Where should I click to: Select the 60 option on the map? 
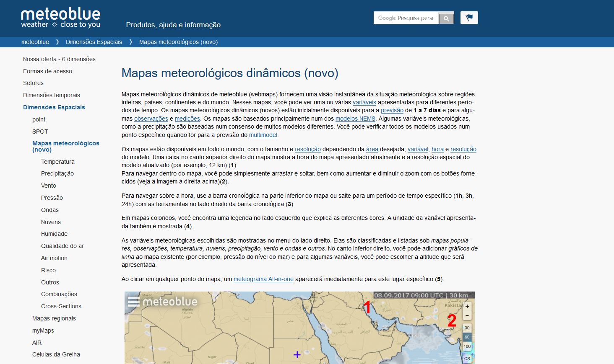(467, 337)
